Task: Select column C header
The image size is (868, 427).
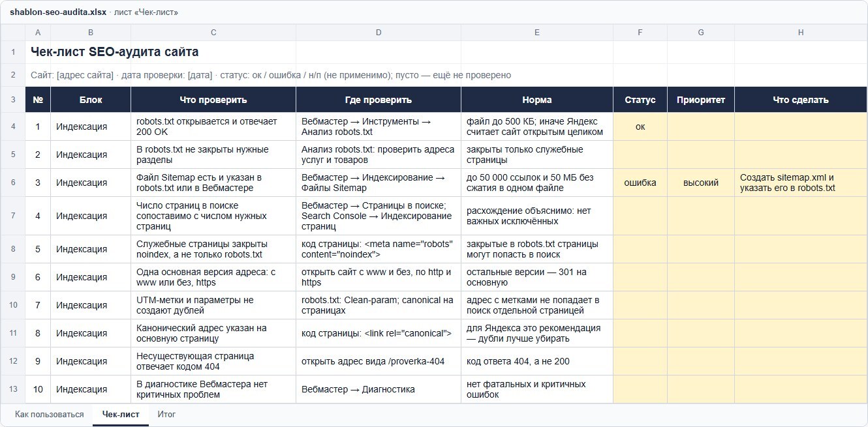Action: (x=213, y=33)
